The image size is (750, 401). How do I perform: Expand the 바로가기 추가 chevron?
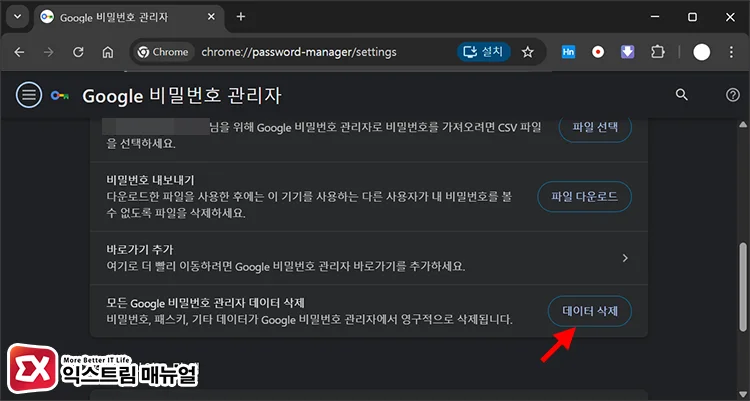pos(625,258)
